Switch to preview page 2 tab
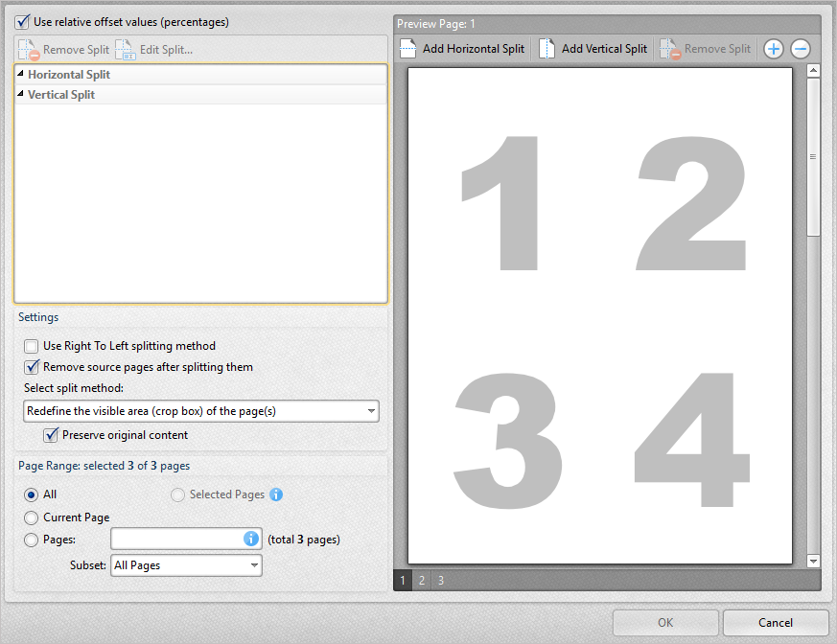 [422, 580]
